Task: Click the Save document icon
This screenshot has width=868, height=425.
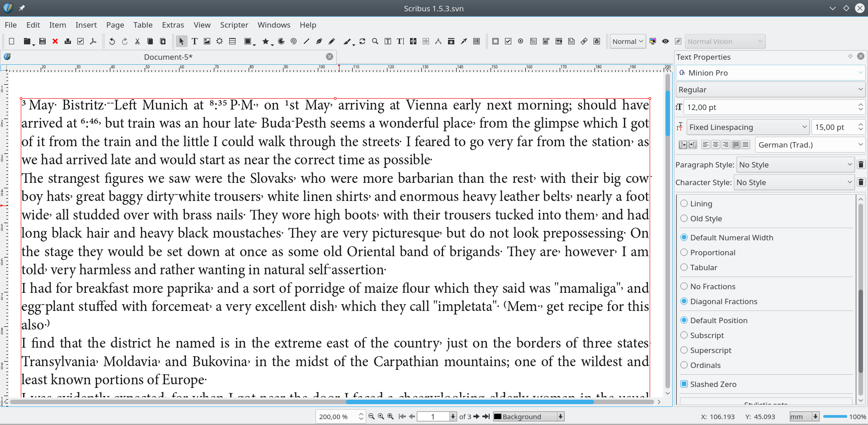Action: 42,41
